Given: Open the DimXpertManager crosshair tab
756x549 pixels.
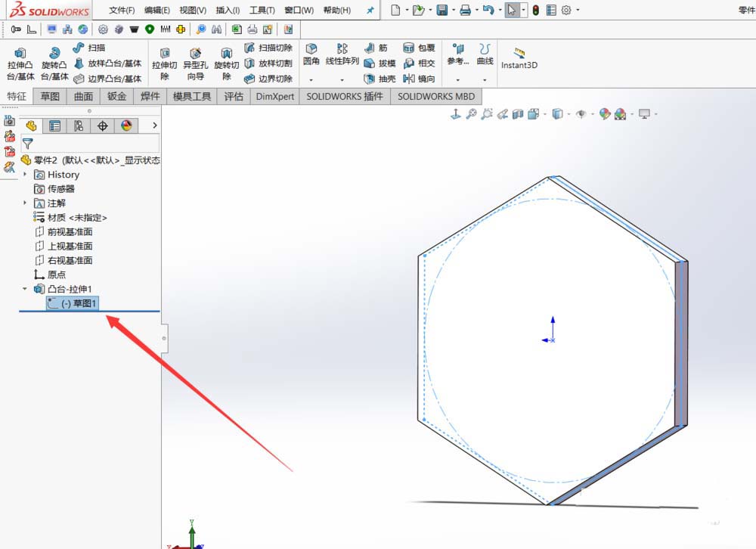Looking at the screenshot, I should tap(102, 126).
